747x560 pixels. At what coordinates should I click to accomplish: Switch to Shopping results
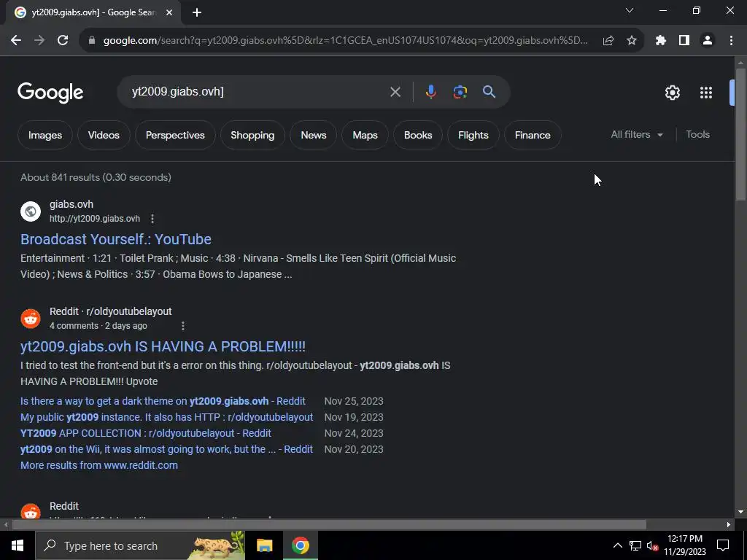[252, 135]
